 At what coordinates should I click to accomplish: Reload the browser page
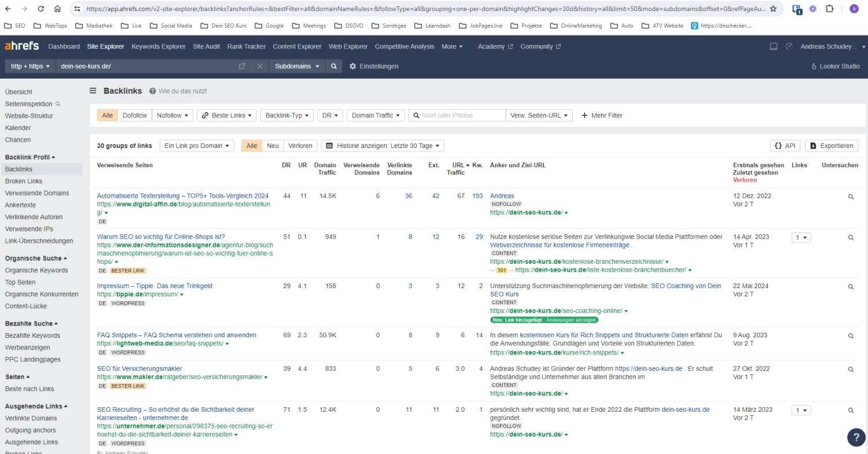tap(41, 9)
